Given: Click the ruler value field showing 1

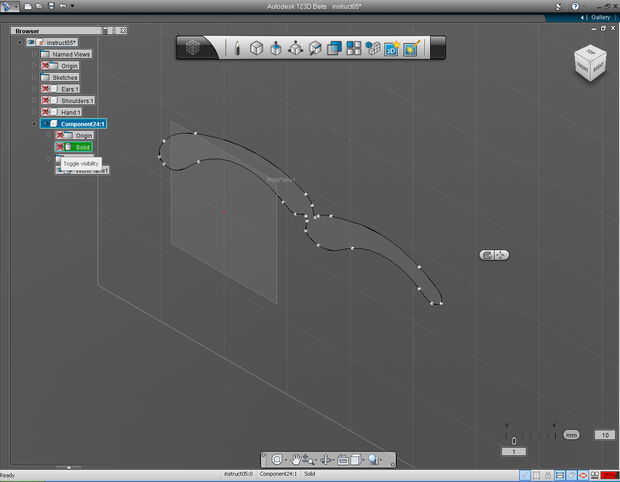Looking at the screenshot, I should click(x=514, y=452).
